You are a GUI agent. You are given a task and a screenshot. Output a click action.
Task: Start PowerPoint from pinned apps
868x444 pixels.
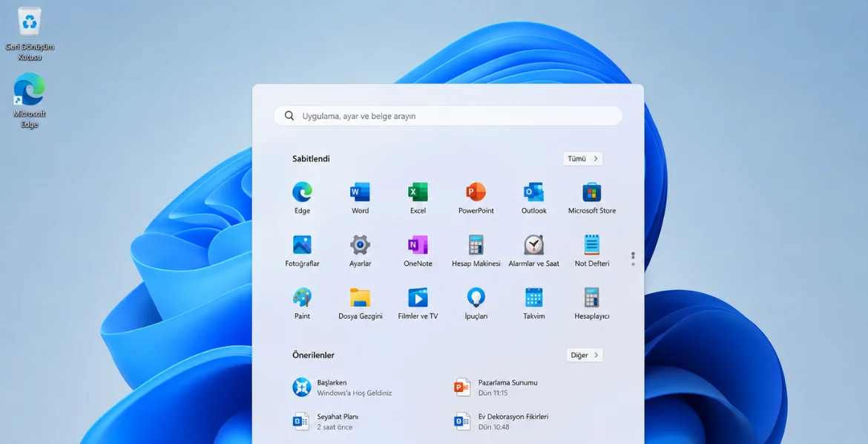click(x=476, y=198)
